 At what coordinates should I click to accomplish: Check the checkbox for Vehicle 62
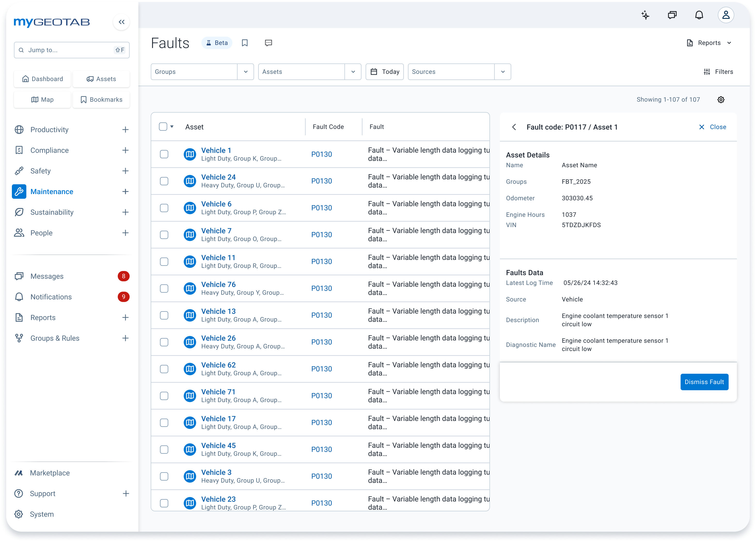point(164,369)
